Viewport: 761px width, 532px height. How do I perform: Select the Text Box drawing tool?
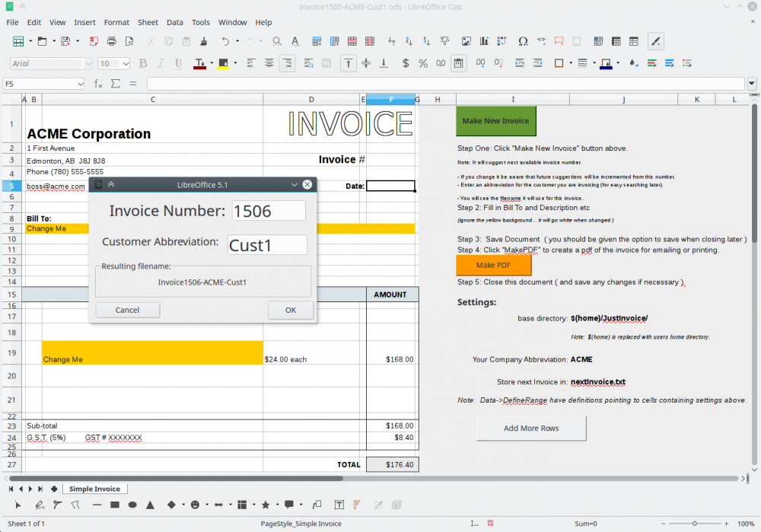coord(339,505)
